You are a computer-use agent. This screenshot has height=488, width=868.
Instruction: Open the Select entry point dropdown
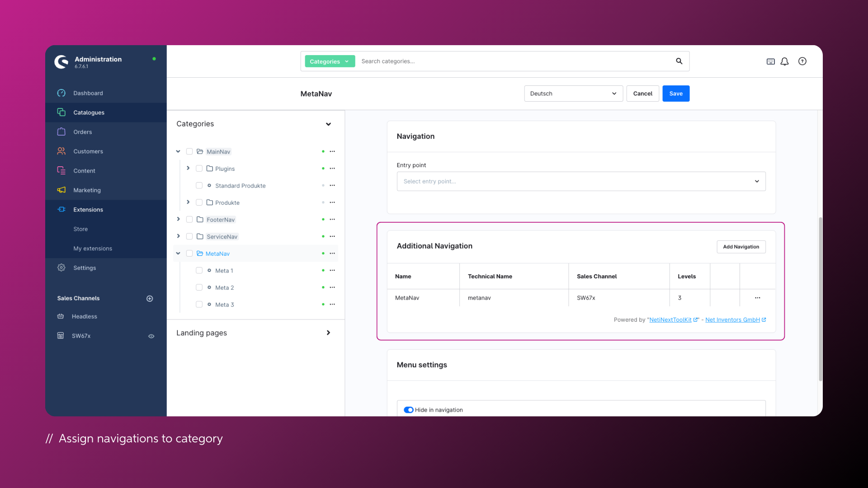581,181
